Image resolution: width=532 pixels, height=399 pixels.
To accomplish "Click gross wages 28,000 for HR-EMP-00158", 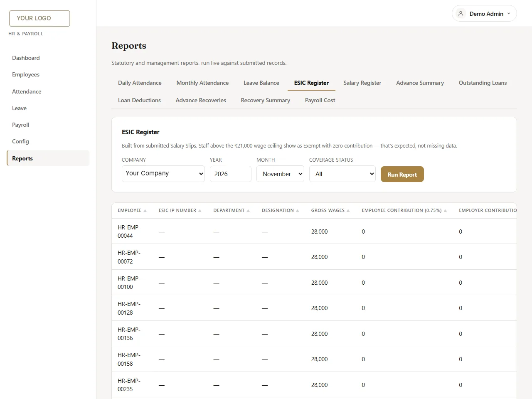I will tap(319, 359).
